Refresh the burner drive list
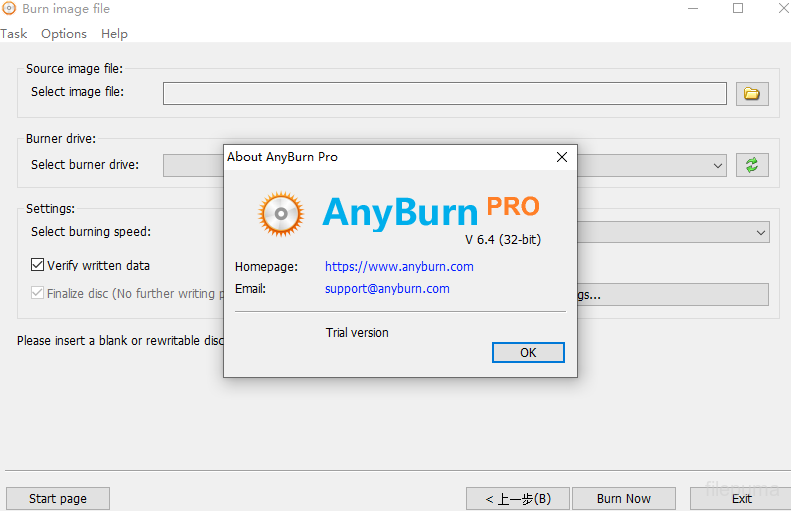Screen dimensions: 791x511 point(752,165)
